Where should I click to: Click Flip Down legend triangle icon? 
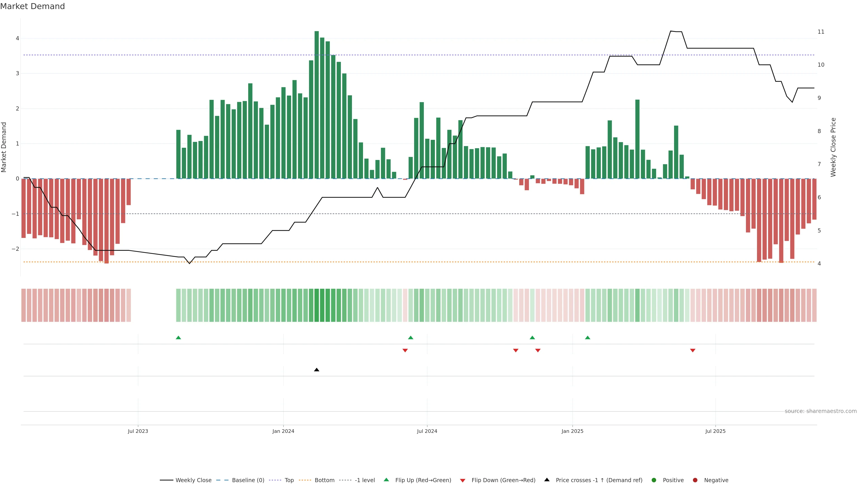click(x=462, y=480)
